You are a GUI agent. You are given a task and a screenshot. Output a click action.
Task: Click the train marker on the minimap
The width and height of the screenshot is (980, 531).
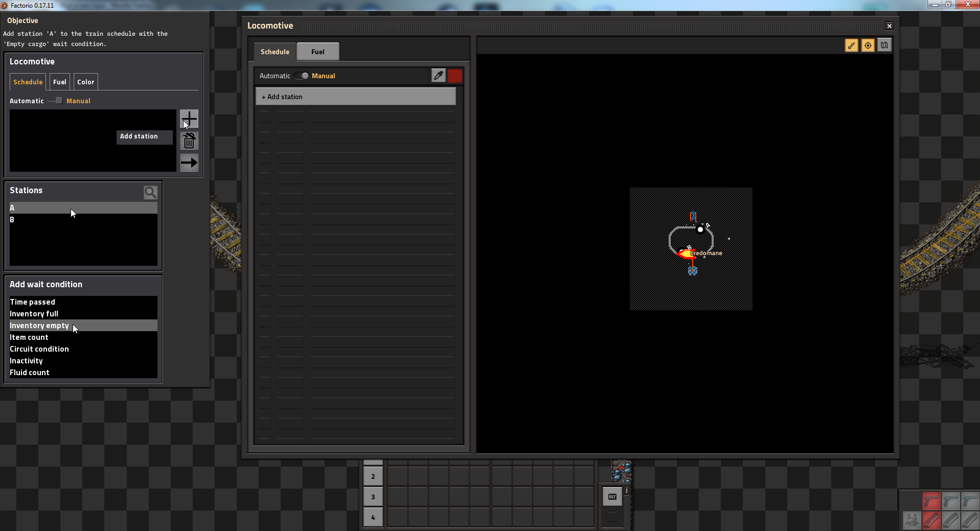[x=685, y=253]
